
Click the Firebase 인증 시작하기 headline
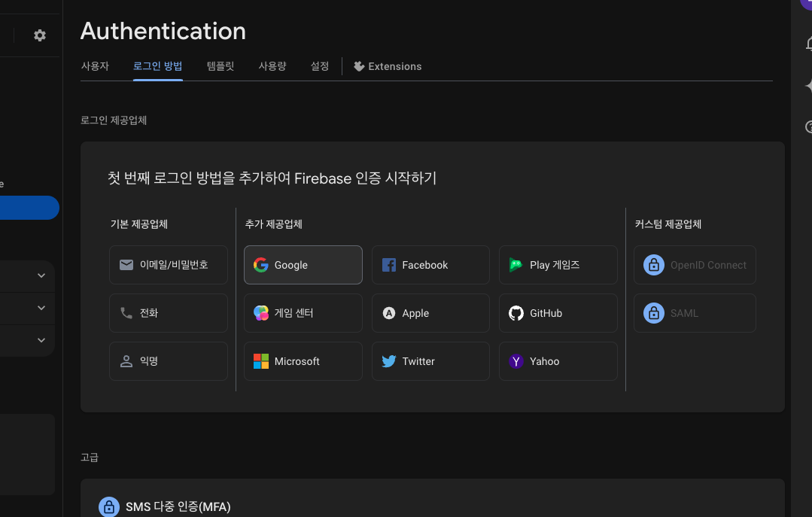tap(272, 178)
